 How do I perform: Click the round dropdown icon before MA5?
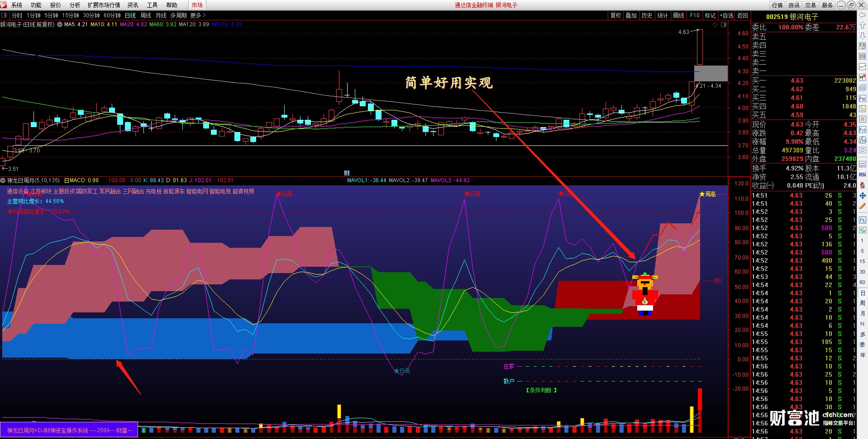coord(60,24)
